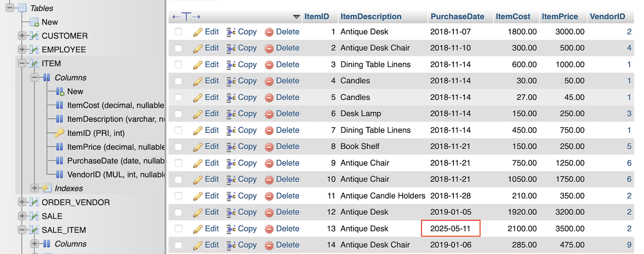Click the CUSTOMER table icon

34,36
